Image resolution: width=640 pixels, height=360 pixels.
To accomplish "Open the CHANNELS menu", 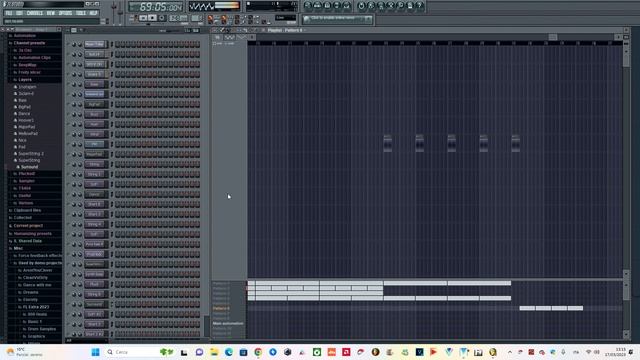I will [x=35, y=13].
